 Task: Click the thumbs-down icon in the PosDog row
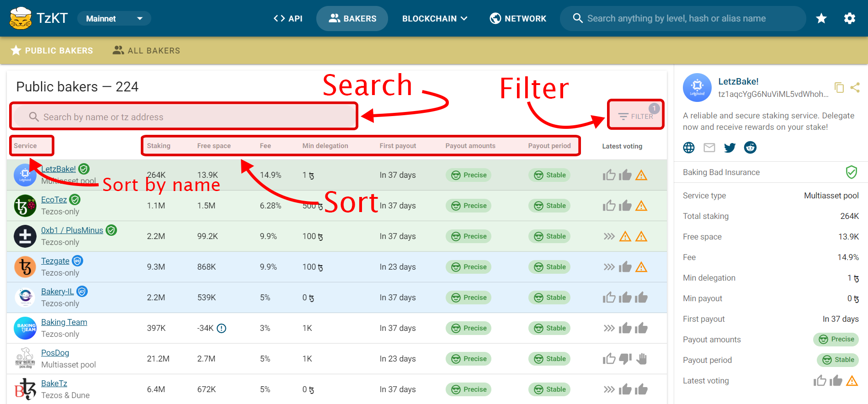625,359
